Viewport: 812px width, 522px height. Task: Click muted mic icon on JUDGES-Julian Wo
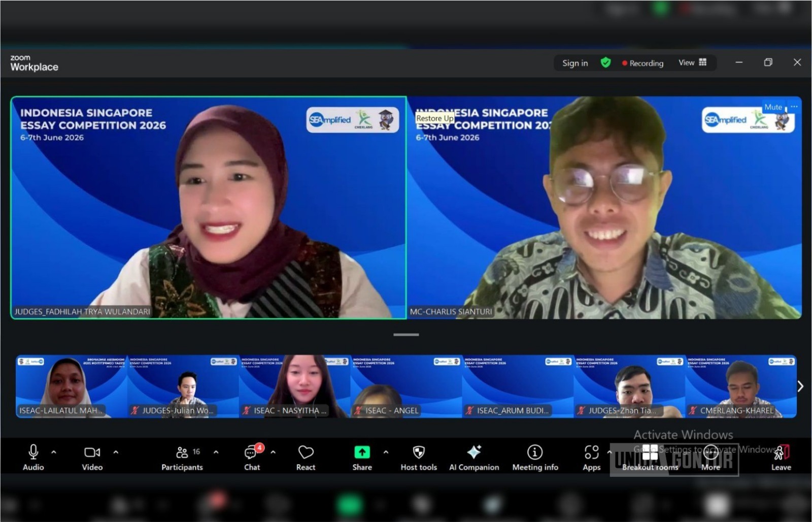tap(135, 410)
